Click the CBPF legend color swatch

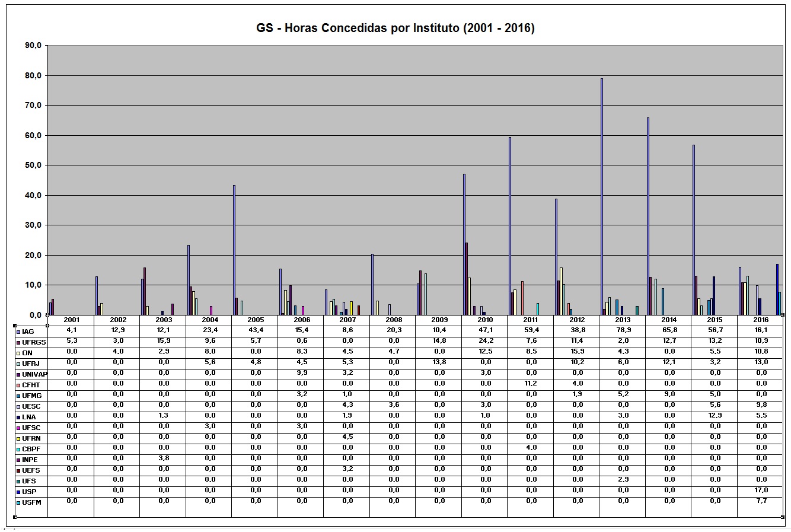point(18,449)
